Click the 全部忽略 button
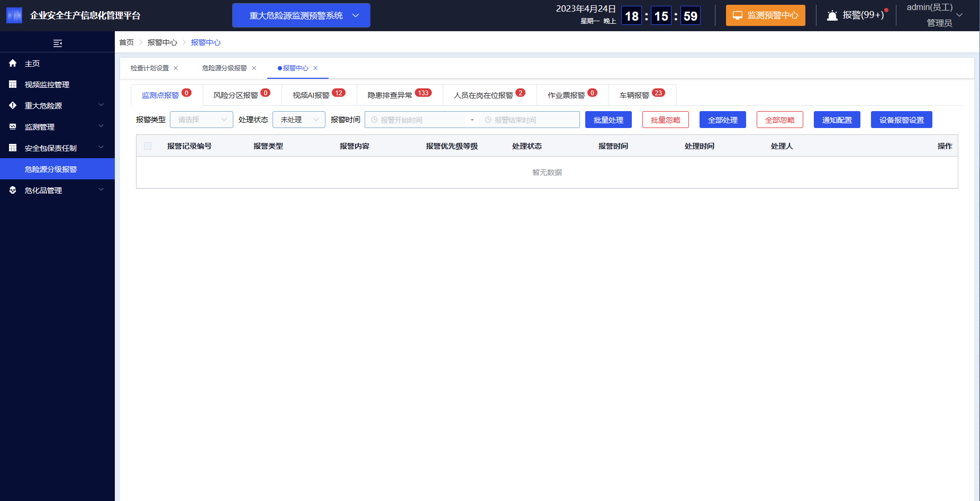980x501 pixels. click(780, 120)
